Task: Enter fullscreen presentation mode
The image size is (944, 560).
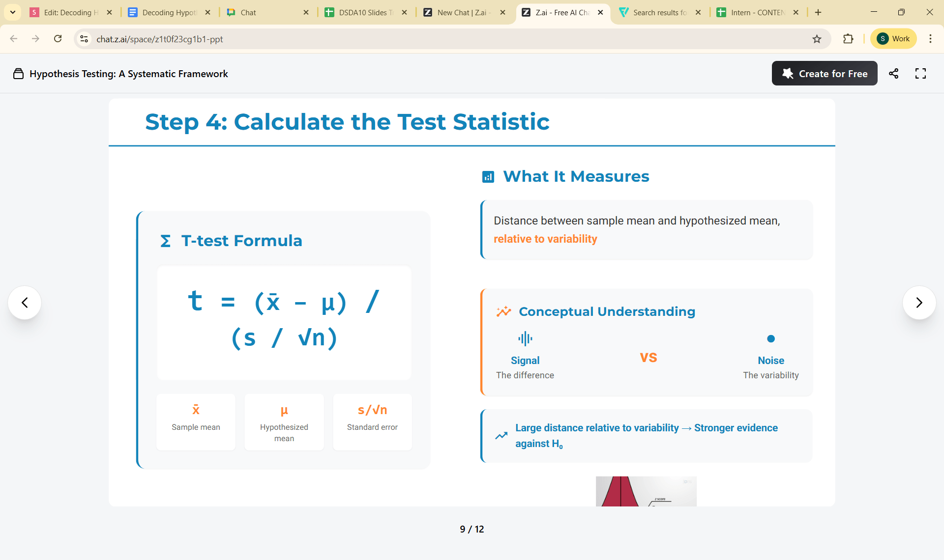Action: (920, 74)
